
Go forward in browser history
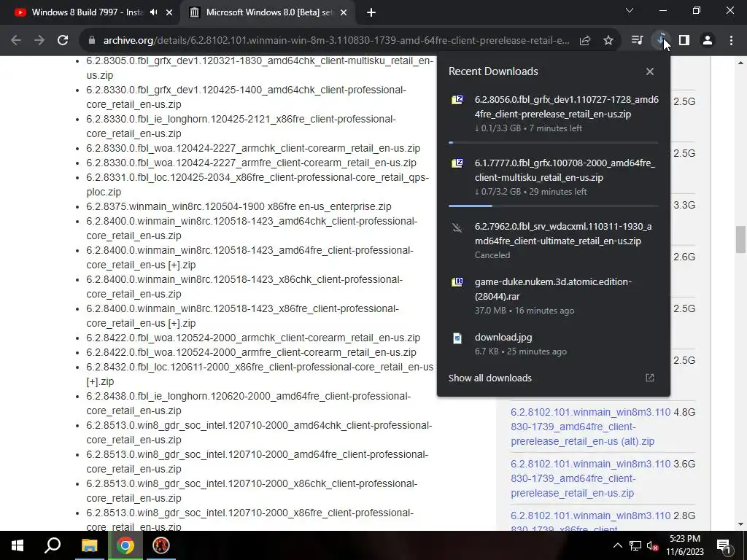[x=39, y=41]
